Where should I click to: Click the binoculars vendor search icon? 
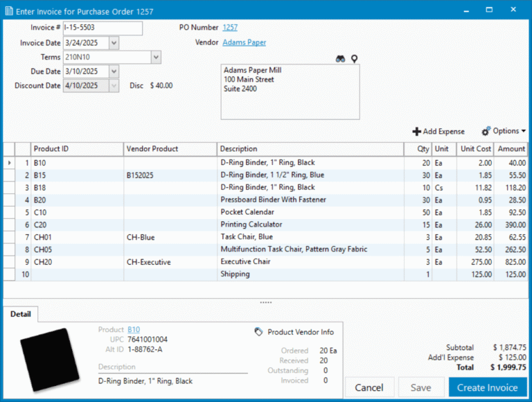click(x=340, y=59)
